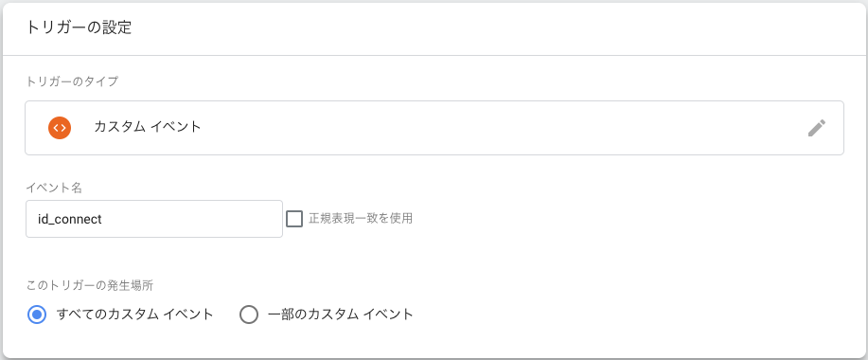Select the すべてのカスタム イベント radio button
The width and height of the screenshot is (868, 360).
coord(37,315)
